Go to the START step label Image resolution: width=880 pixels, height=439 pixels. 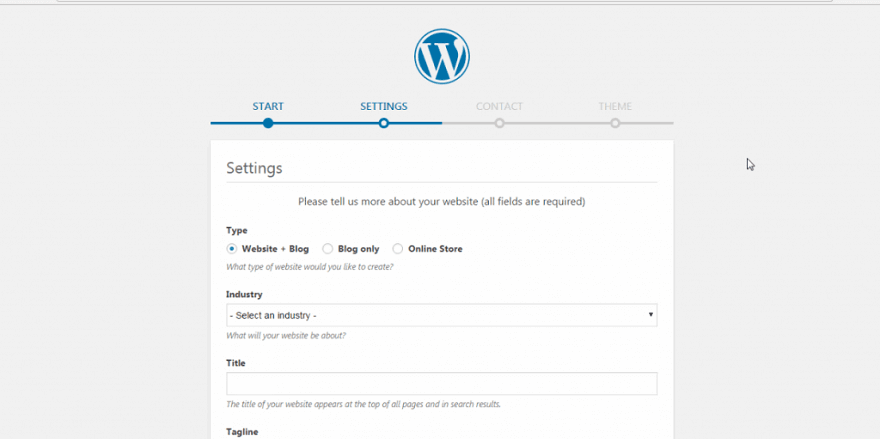(x=268, y=106)
